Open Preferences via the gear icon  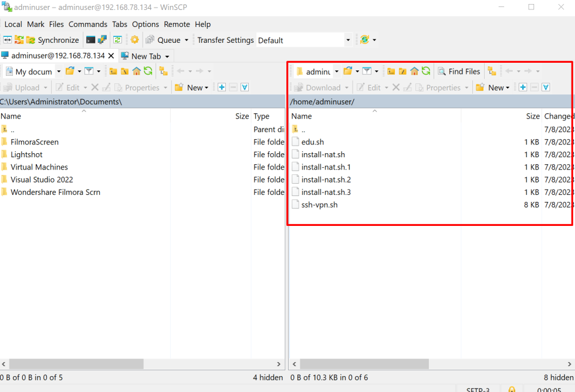tap(134, 39)
